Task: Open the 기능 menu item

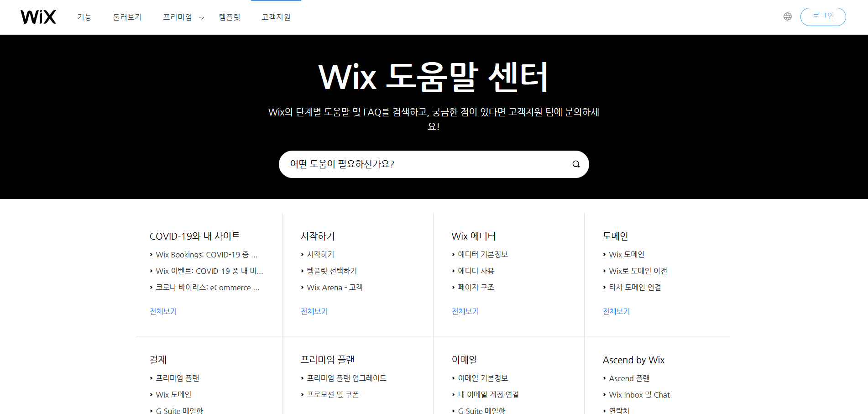Action: [x=84, y=17]
